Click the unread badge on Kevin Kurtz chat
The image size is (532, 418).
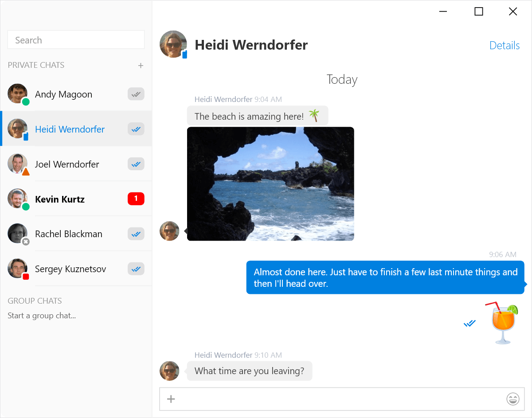pos(136,199)
